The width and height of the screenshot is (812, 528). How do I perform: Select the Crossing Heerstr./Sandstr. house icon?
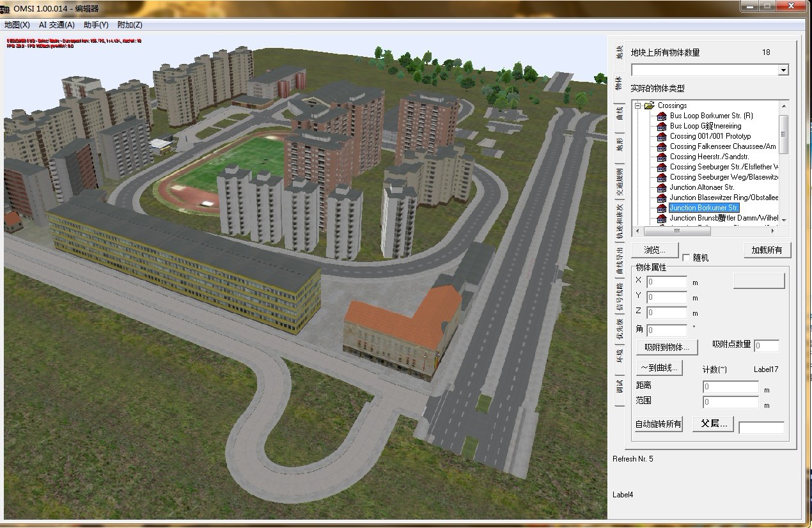pos(662,157)
